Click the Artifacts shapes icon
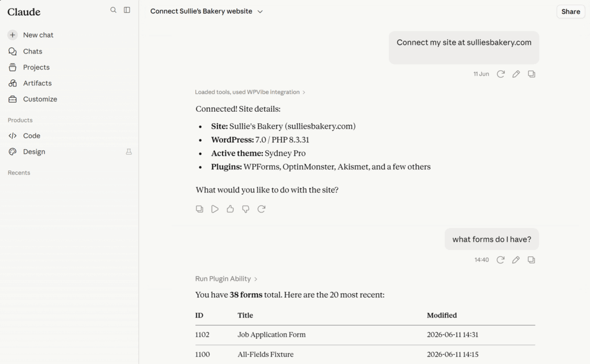 [13, 83]
